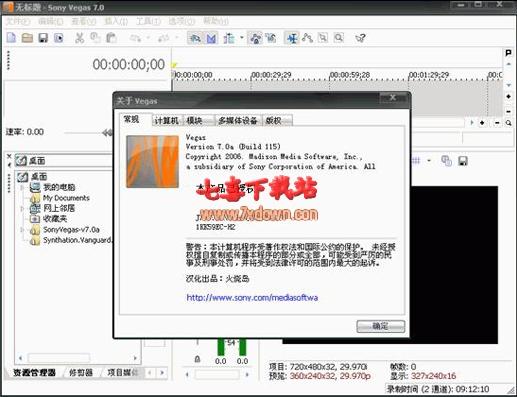Click the tab strip right-scroll arrow
Viewport: 517px width, 397px height.
tap(162, 373)
